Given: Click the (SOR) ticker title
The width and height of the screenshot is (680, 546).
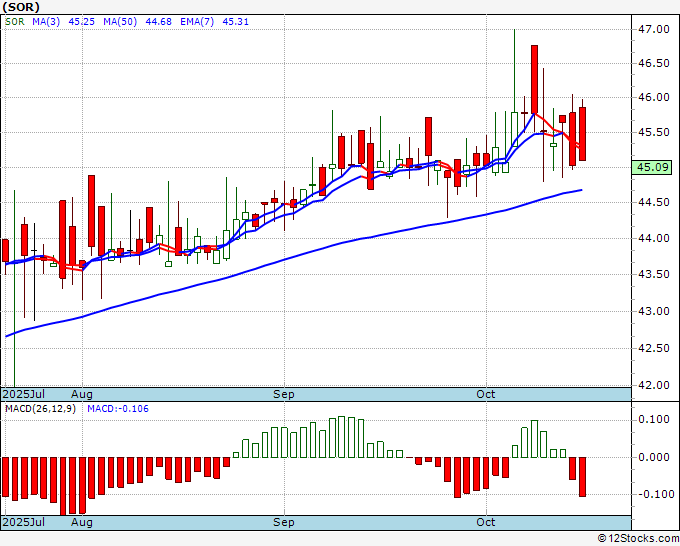Looking at the screenshot, I should point(21,7).
